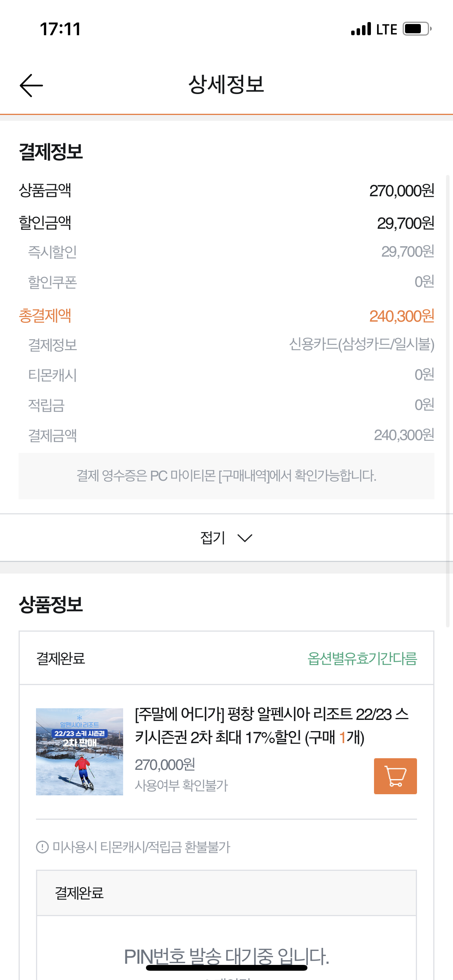Tap the PIN번호 발송 대기중 message
The image size is (453, 980).
tap(226, 956)
